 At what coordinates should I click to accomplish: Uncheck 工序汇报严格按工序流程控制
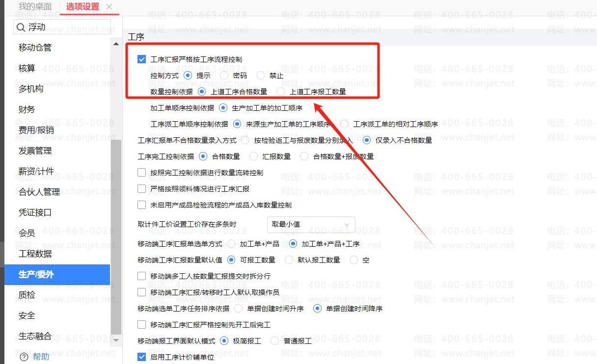coord(142,59)
